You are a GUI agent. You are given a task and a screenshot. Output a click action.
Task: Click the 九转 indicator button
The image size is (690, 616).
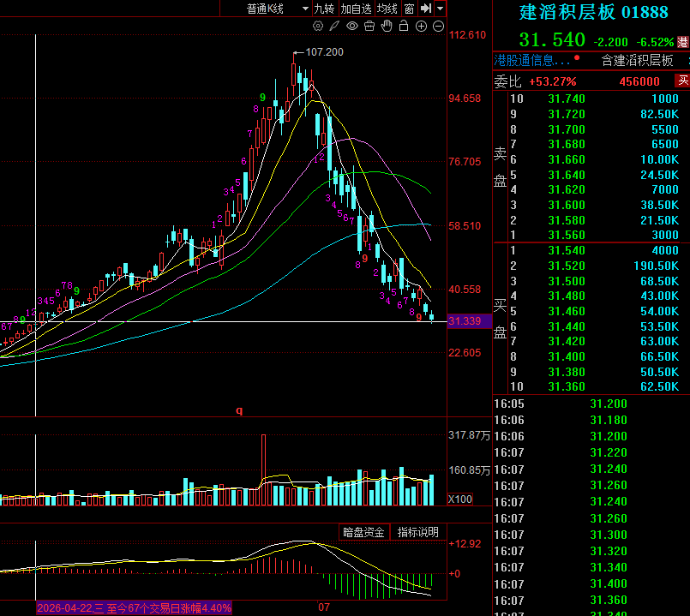pos(324,9)
